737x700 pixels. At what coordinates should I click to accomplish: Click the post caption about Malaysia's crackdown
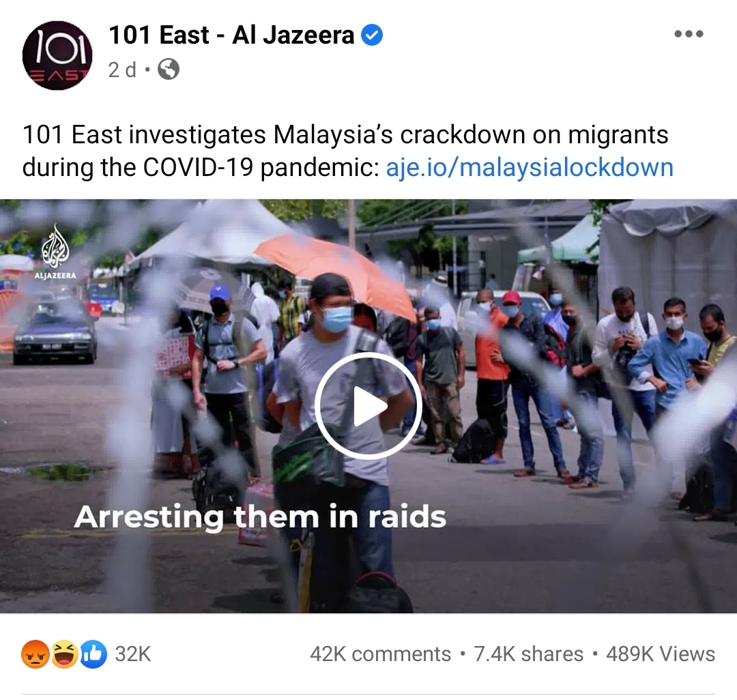click(348, 151)
